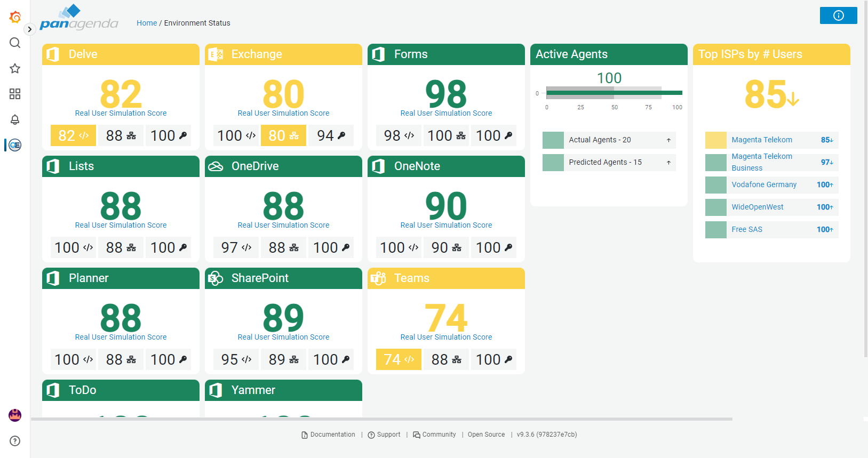Click Actual Agents - 20 row
Screen dimensions: 868x458
pyautogui.click(x=609, y=140)
